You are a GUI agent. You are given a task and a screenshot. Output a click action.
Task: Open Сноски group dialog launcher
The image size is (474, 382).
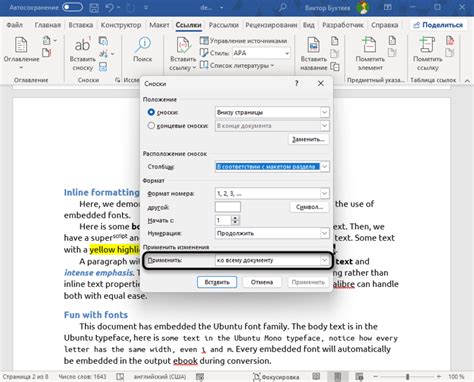pyautogui.click(x=117, y=80)
